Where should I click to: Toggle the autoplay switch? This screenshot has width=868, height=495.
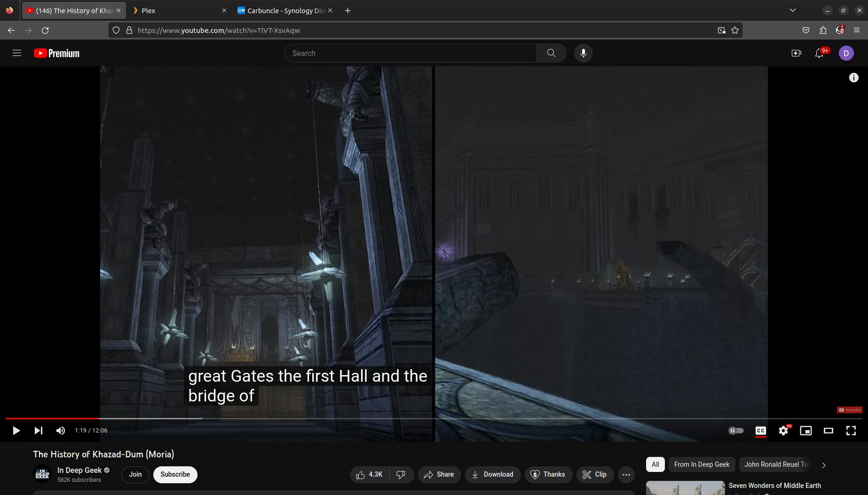[x=736, y=431]
